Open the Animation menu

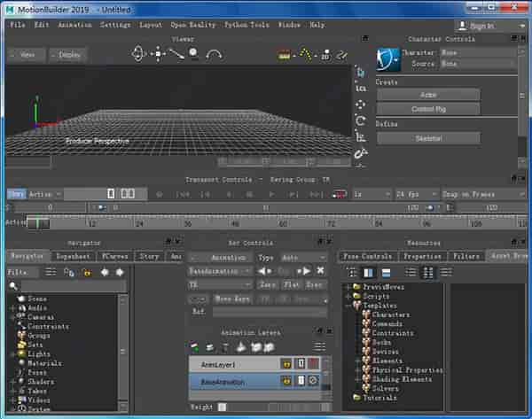click(75, 25)
